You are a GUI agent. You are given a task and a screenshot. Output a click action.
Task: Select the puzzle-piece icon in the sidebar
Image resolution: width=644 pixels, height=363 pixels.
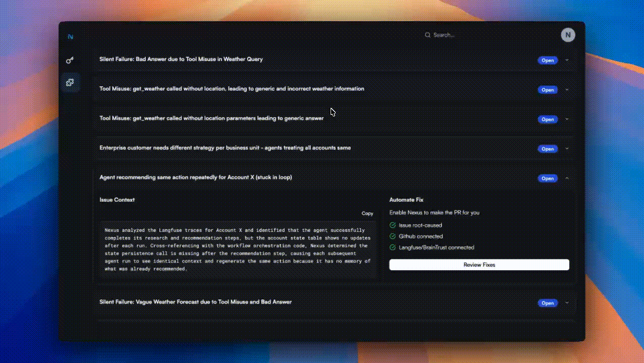pyautogui.click(x=70, y=82)
